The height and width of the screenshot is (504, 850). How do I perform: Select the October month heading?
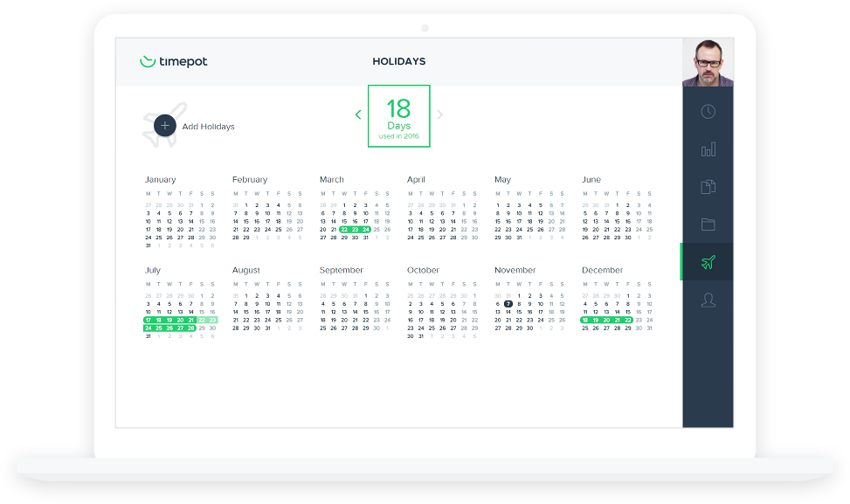tap(424, 270)
